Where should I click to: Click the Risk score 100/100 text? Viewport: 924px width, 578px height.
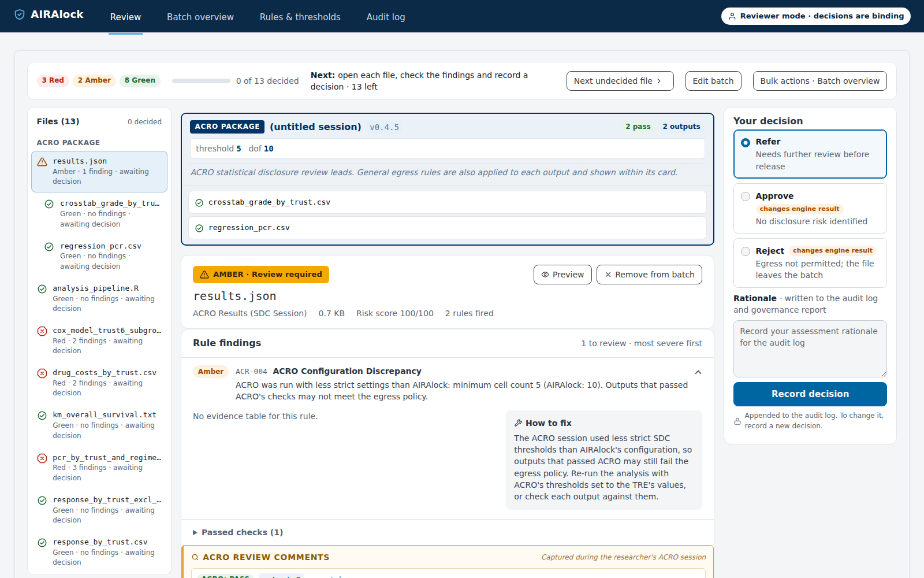point(395,313)
